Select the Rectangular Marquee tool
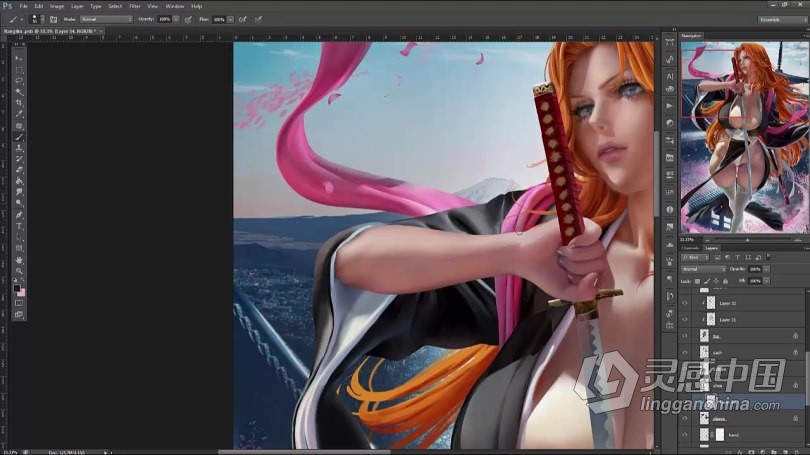Viewport: 810px width, 455px height. point(19,70)
